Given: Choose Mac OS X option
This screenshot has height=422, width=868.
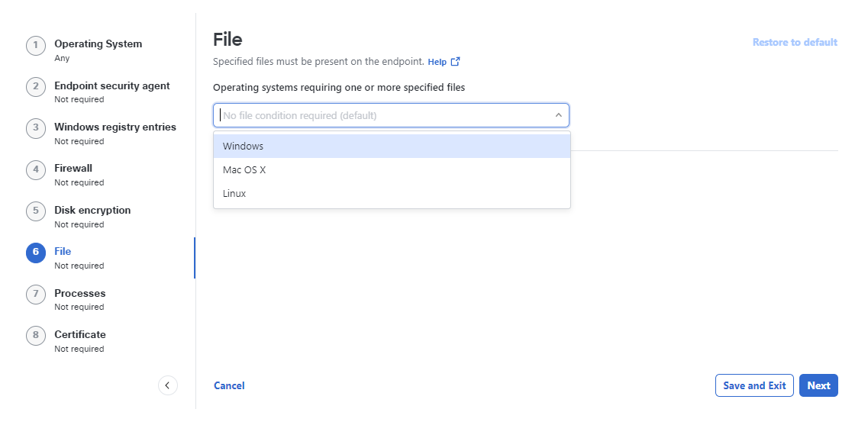Looking at the screenshot, I should [392, 170].
